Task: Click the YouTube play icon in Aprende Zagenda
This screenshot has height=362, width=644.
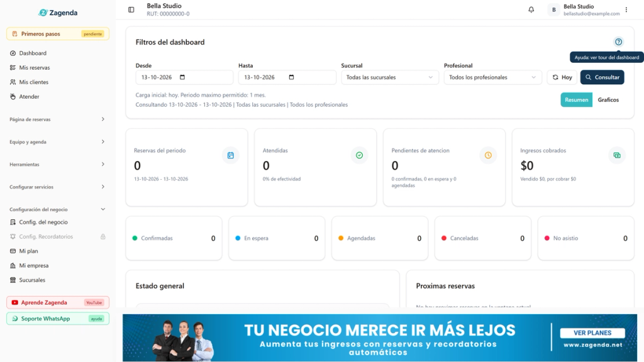Action: (x=15, y=302)
